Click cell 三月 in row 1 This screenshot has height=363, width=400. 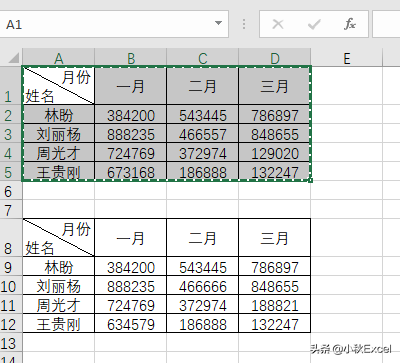(x=275, y=85)
